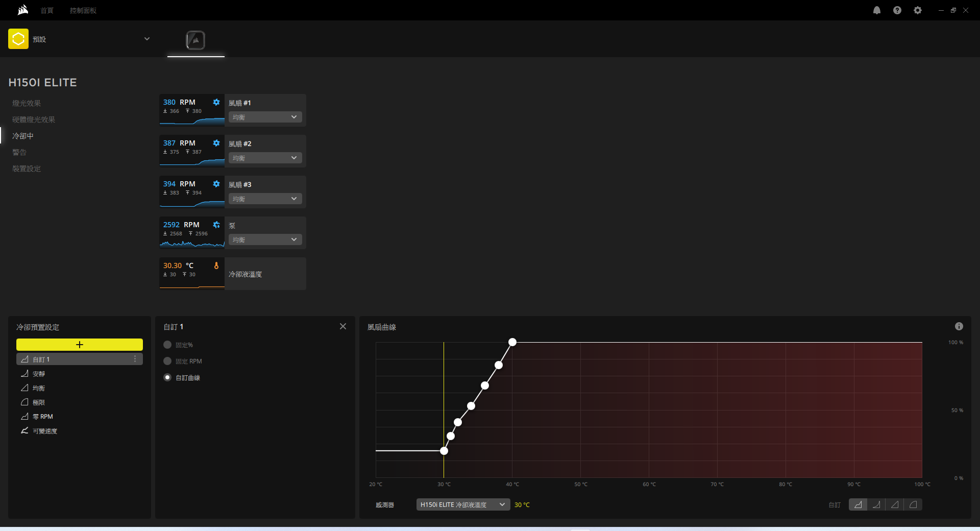Click the curve point at 40 °C 100%
Viewport: 980px width, 531px height.
512,342
